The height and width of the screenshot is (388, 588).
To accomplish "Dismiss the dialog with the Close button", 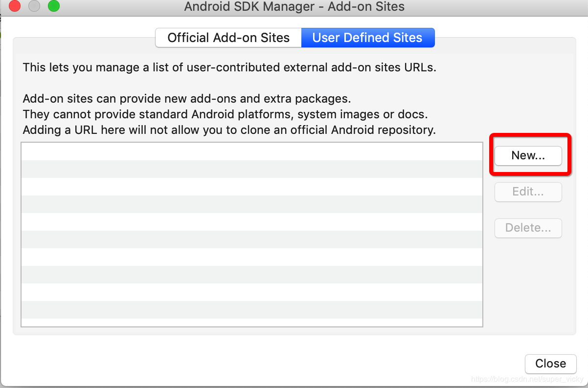I will coord(550,363).
